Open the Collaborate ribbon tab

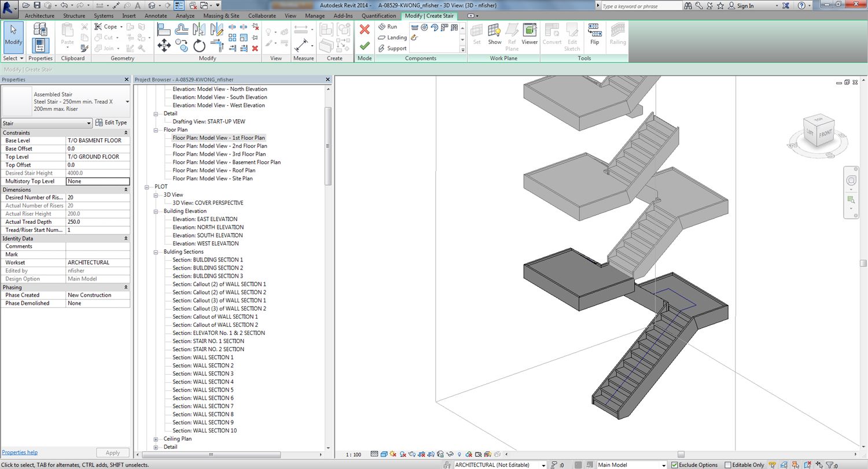click(x=262, y=16)
